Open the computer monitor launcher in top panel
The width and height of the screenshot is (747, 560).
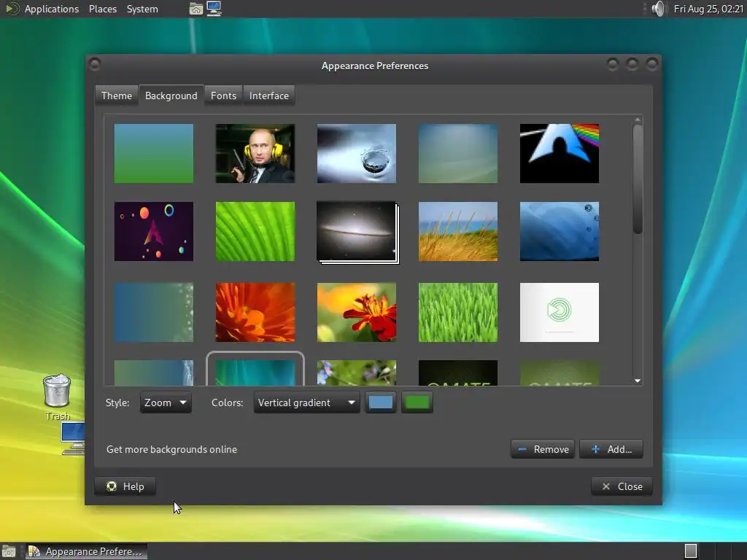point(214,9)
